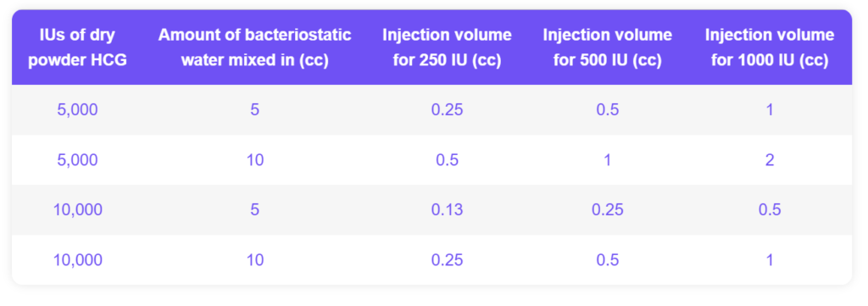This screenshot has width=868, height=306.
Task: Select the 5,000 cell in the first row
Action: [x=77, y=109]
